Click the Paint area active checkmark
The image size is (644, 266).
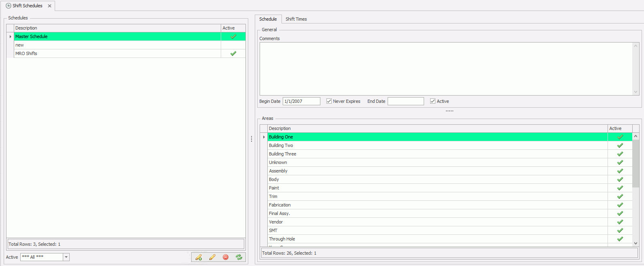point(620,188)
